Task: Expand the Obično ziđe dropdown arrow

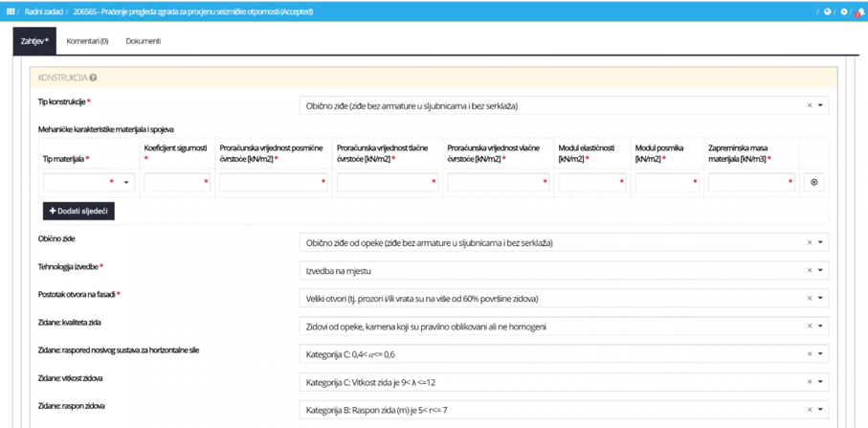Action: click(820, 242)
